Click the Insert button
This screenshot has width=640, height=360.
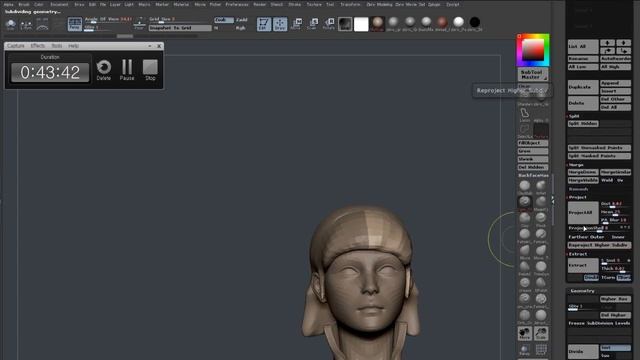coord(615,91)
